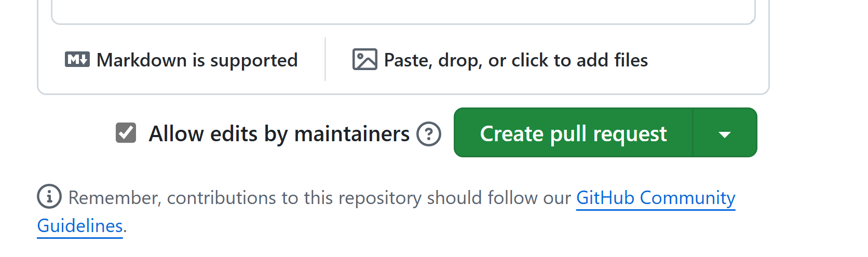Click the circled info icon beside Remember
This screenshot has height=257, width=868.
click(x=49, y=197)
